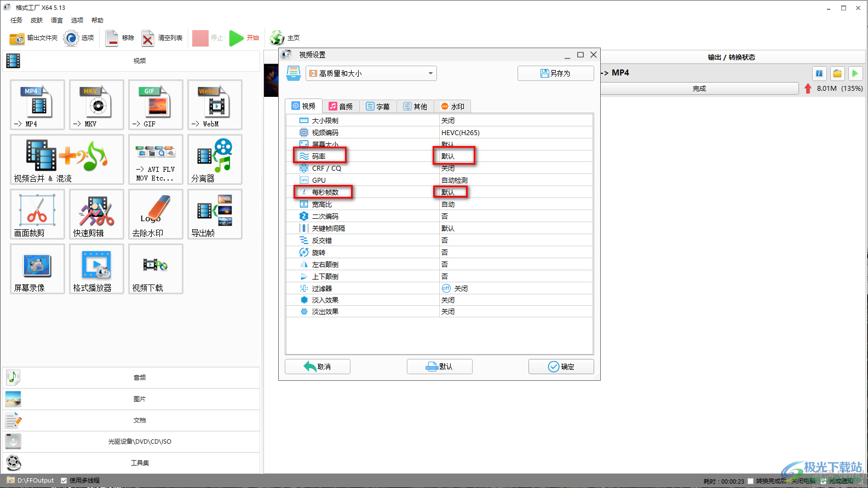Select the 码率 bitrate row
The width and height of the screenshot is (868, 488).
[x=439, y=156]
